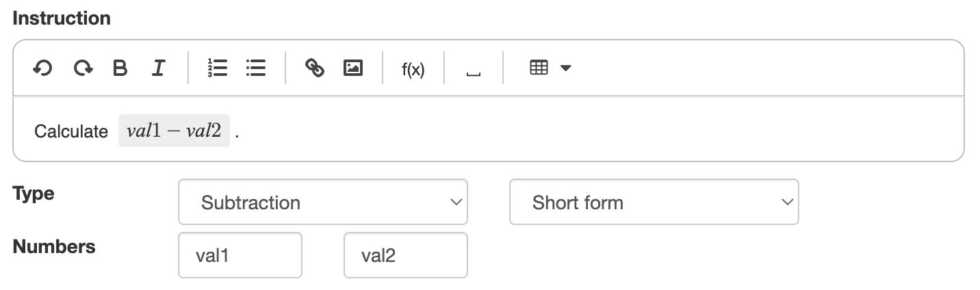Insert an image with the picture icon
This screenshot has width=980, height=290.
coord(352,68)
